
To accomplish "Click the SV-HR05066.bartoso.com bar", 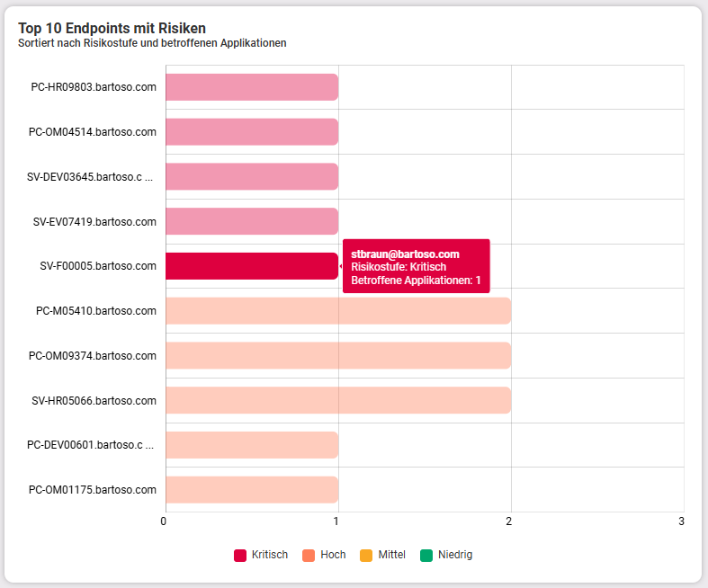I will click(338, 400).
